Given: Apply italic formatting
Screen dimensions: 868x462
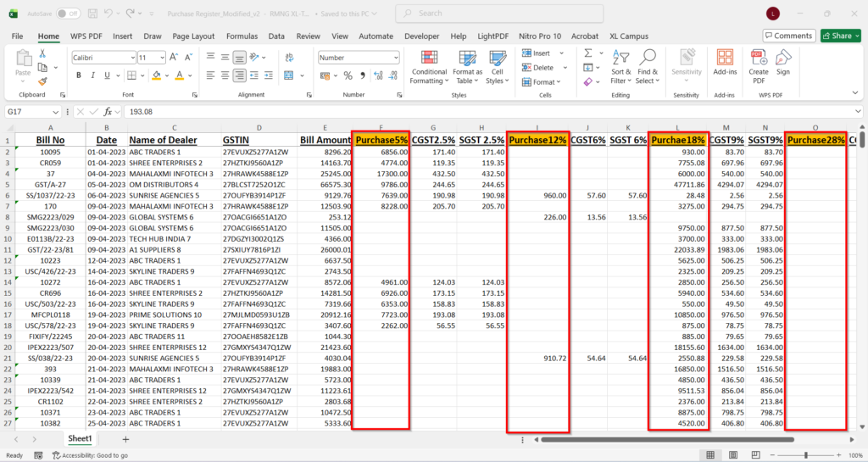Looking at the screenshot, I should click(92, 75).
